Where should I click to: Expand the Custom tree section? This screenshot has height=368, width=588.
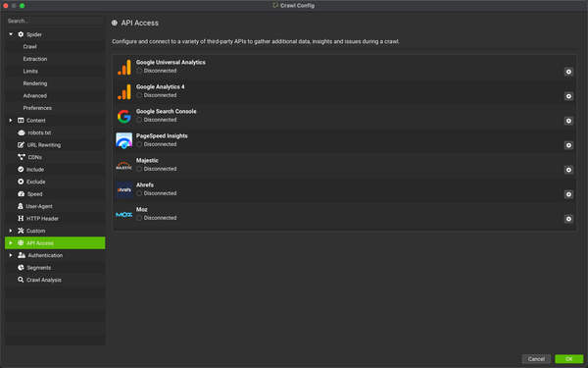tap(11, 231)
